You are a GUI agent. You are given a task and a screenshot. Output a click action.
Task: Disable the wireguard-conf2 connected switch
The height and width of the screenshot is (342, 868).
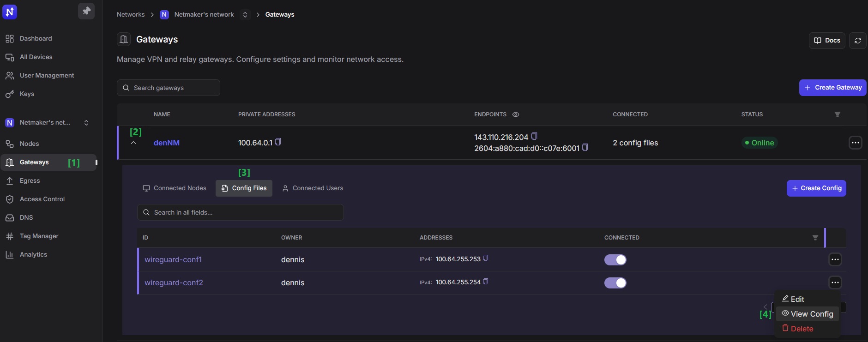click(615, 283)
